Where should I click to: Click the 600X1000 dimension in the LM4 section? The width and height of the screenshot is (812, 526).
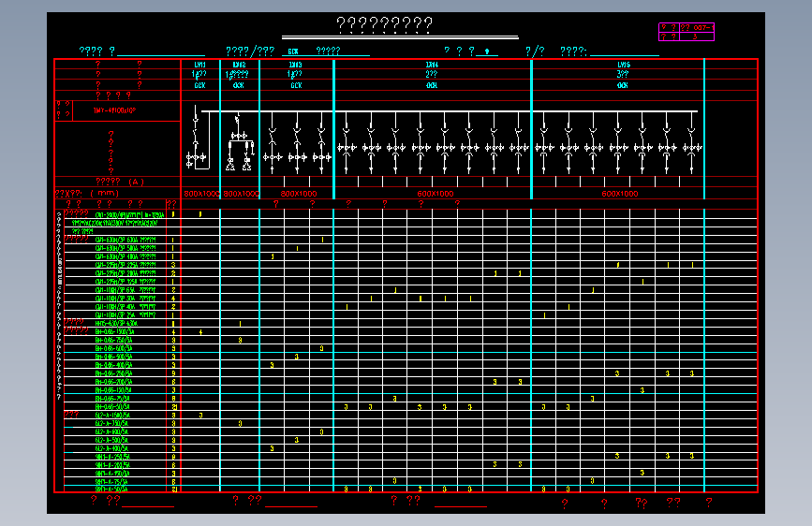(435, 194)
